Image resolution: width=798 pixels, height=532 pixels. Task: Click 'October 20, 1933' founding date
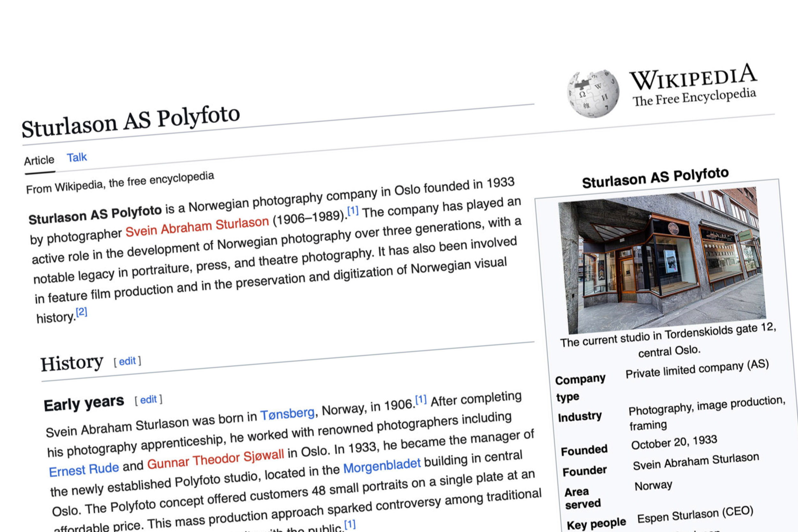tap(674, 442)
